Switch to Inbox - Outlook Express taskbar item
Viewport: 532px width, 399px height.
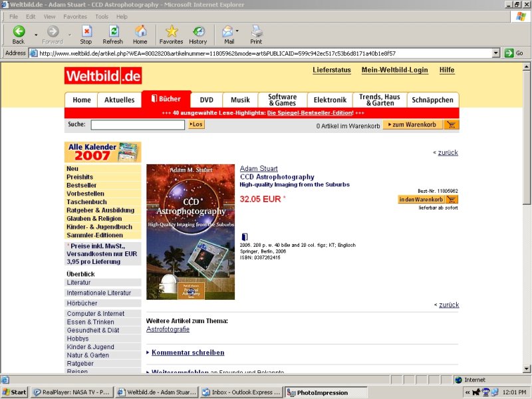tap(241, 392)
